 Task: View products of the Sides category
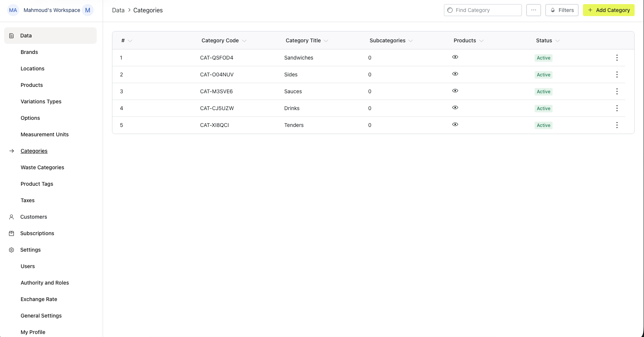(455, 74)
